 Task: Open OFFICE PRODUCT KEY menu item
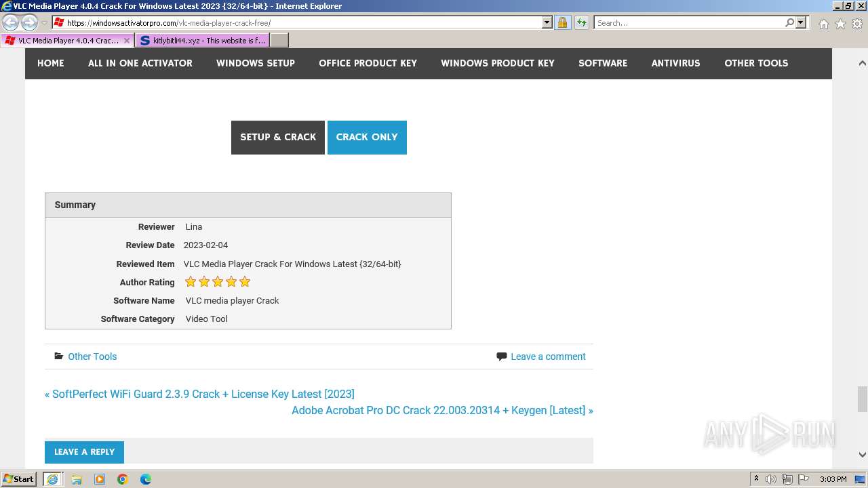click(368, 63)
